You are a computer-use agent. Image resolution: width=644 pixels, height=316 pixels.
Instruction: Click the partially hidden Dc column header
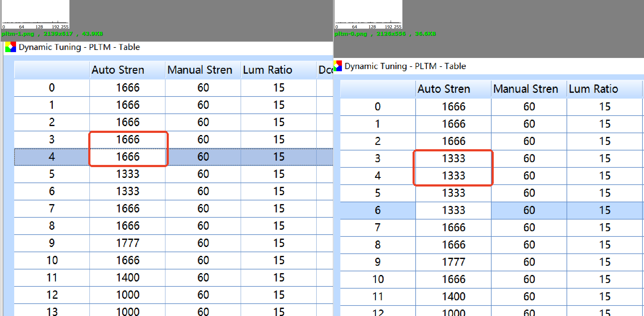tap(325, 70)
